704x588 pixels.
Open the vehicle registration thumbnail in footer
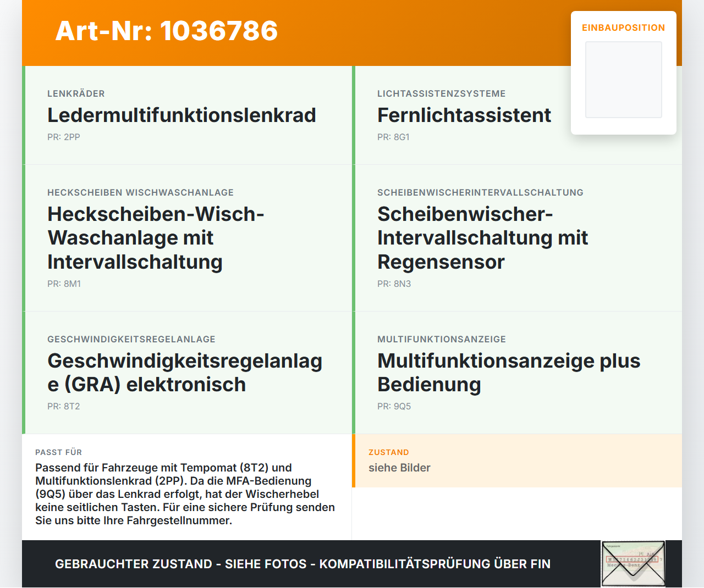coord(633,564)
